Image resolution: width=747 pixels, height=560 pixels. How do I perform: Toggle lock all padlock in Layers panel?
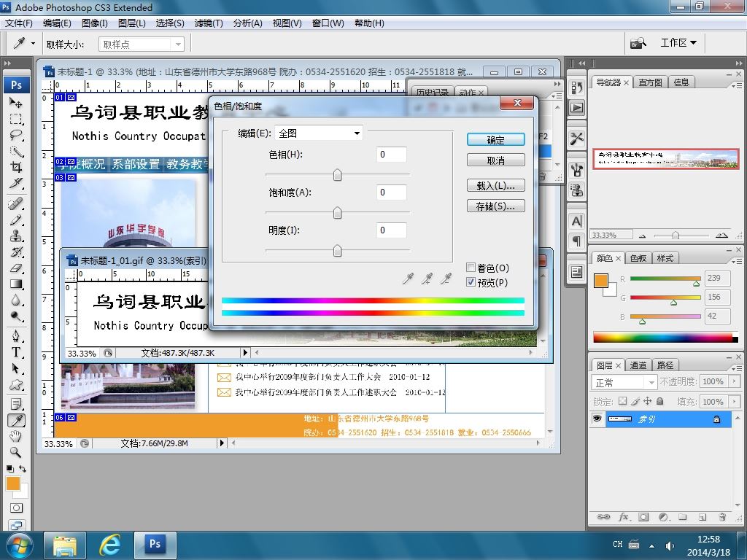[659, 401]
